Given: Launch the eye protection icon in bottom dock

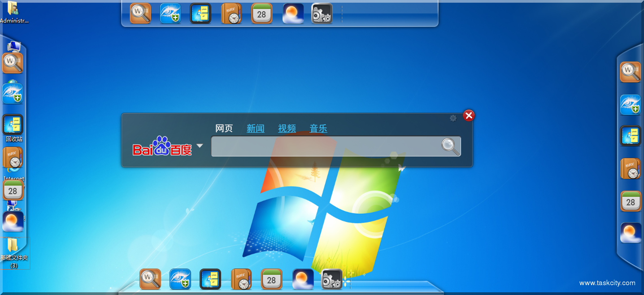Looking at the screenshot, I should (180, 279).
